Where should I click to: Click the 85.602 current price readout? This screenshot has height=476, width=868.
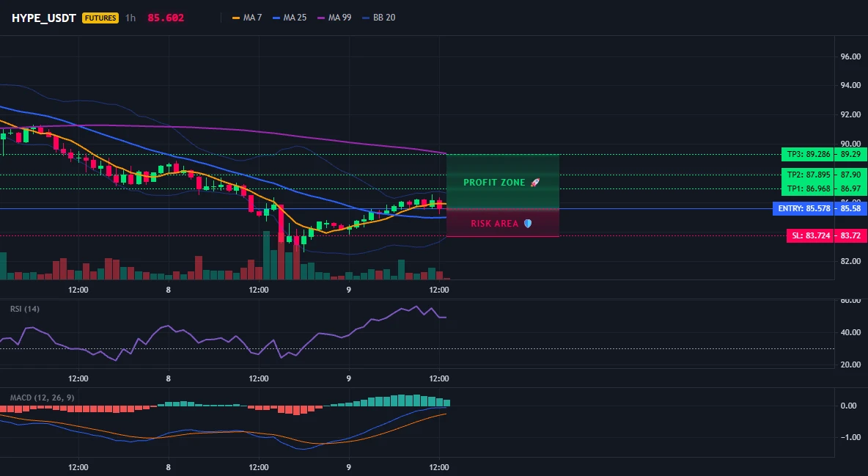(166, 18)
